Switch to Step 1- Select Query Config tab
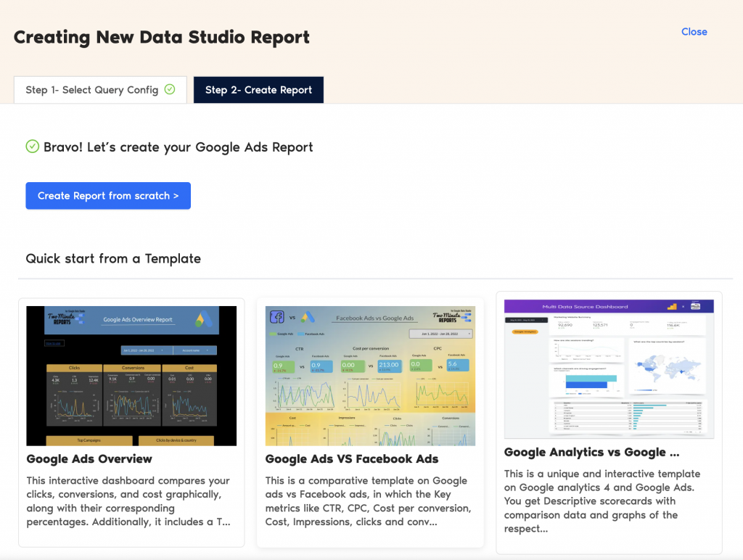743x560 pixels. click(100, 90)
